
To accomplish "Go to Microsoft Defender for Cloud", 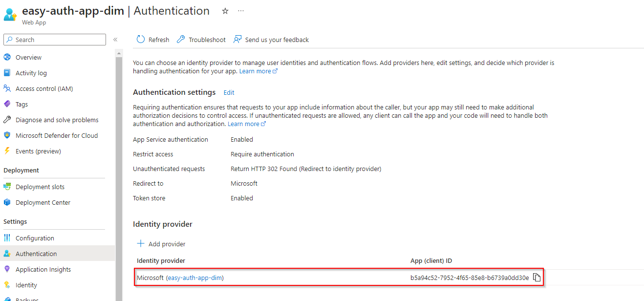I will [x=58, y=135].
